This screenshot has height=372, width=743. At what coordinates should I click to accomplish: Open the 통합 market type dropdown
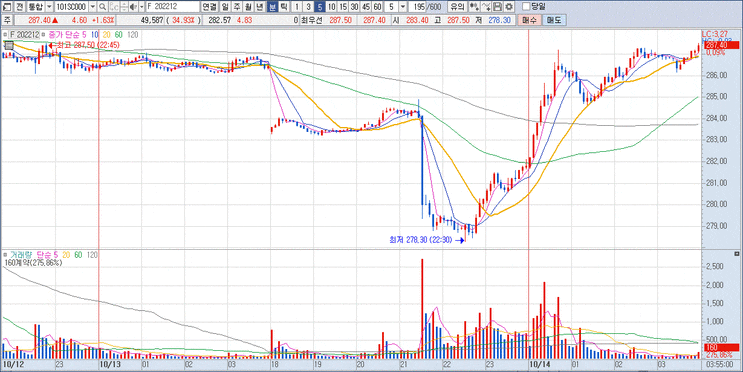click(49, 7)
